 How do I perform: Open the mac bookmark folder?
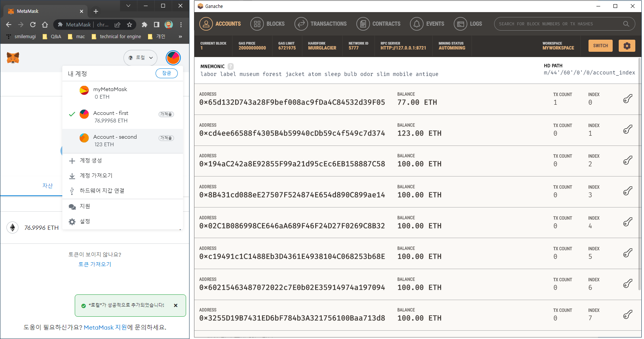tap(76, 37)
